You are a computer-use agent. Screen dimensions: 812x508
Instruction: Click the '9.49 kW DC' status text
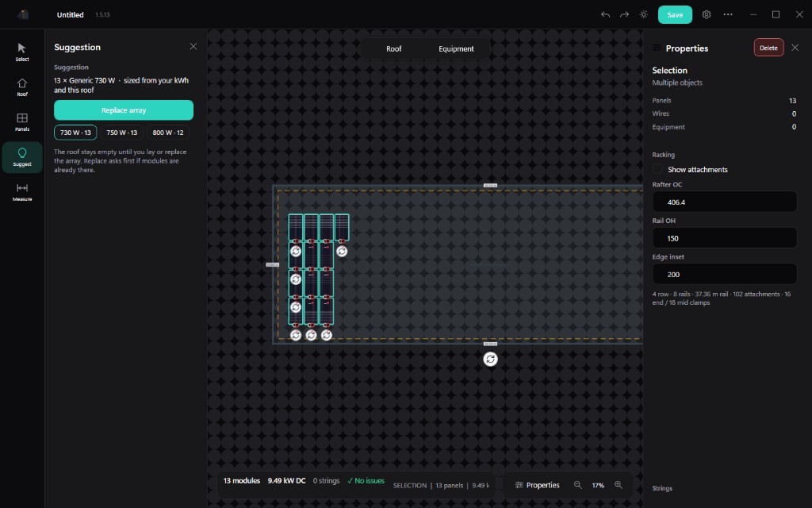click(286, 480)
